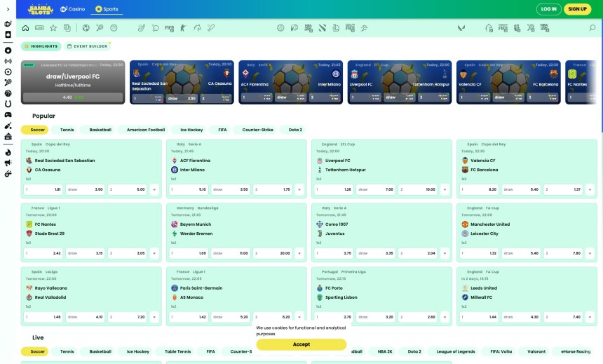Open live broadcast icon in left sidebar

point(8,61)
